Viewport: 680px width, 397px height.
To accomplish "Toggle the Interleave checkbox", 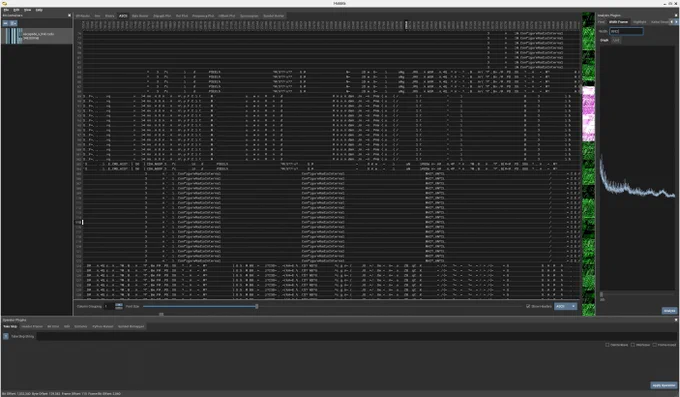I will pyautogui.click(x=633, y=345).
